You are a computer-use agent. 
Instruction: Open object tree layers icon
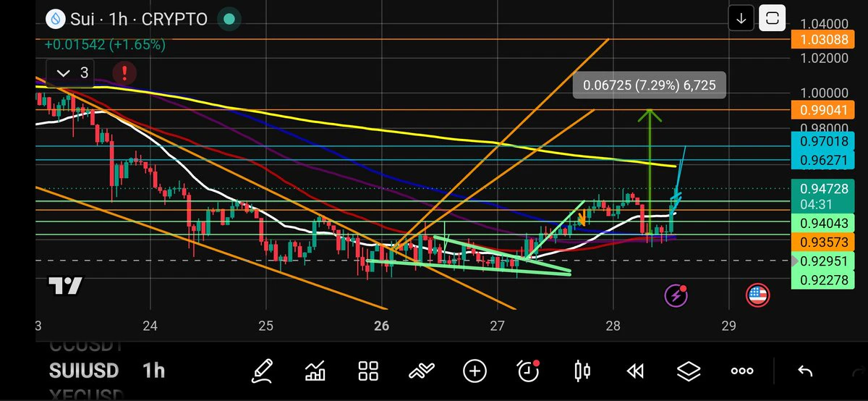pos(689,371)
